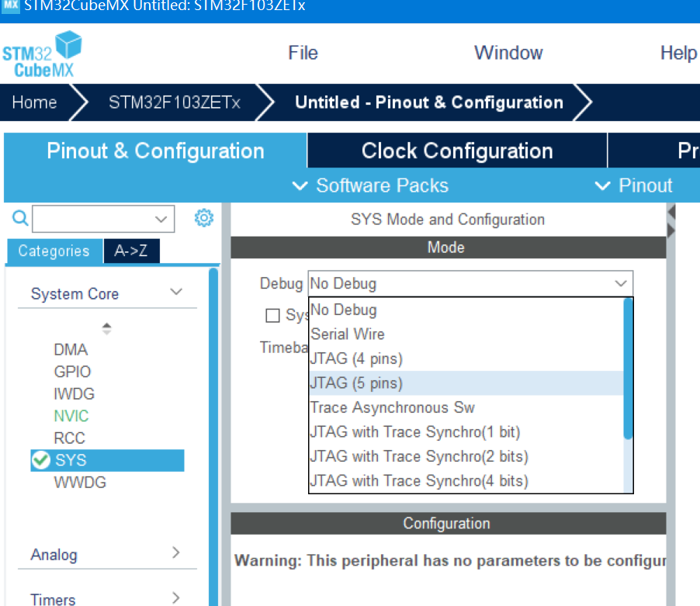
Task: Click the categories panel vertical scrollbar
Action: click(213, 436)
